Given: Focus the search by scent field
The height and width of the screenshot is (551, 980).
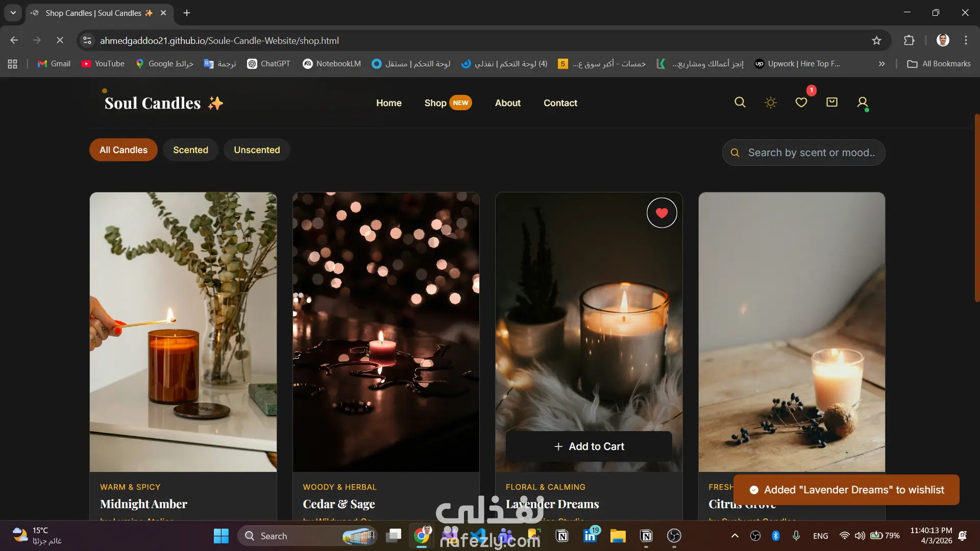Looking at the screenshot, I should pyautogui.click(x=811, y=153).
